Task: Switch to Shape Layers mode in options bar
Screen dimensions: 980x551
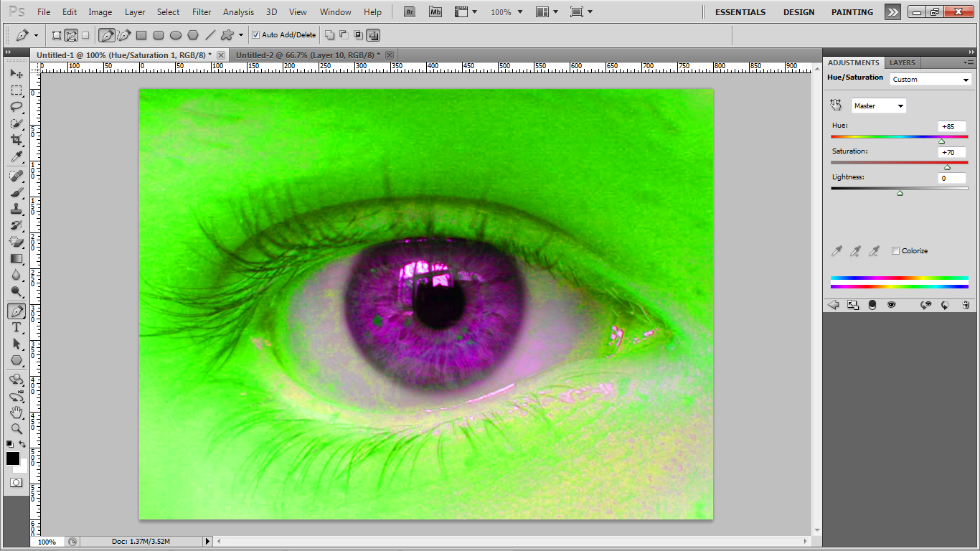Action: [x=57, y=34]
